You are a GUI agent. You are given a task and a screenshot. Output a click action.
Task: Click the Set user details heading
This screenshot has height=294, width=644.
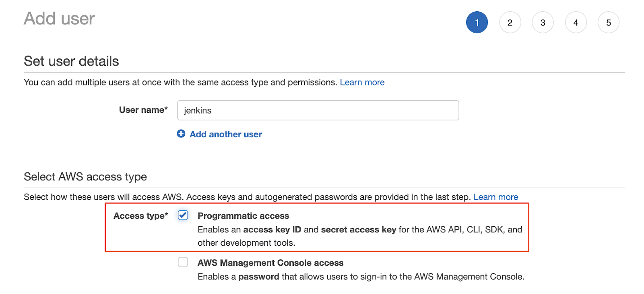[x=71, y=61]
